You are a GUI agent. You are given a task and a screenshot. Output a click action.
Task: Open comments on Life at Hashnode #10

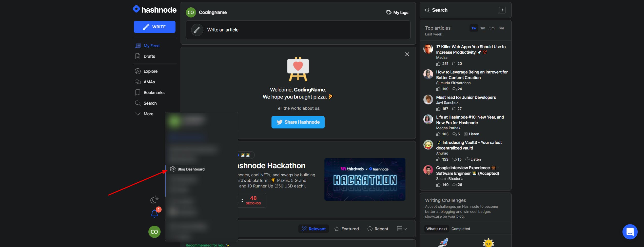click(456, 134)
